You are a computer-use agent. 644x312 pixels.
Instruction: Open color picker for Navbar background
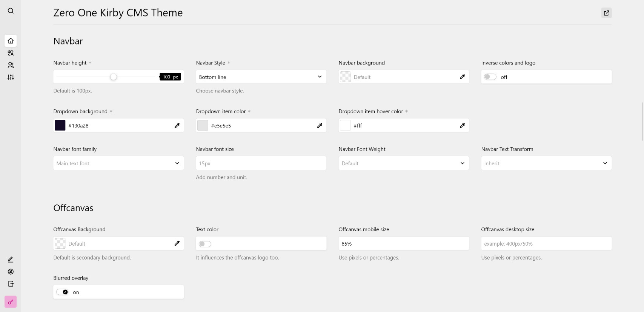[x=462, y=77]
